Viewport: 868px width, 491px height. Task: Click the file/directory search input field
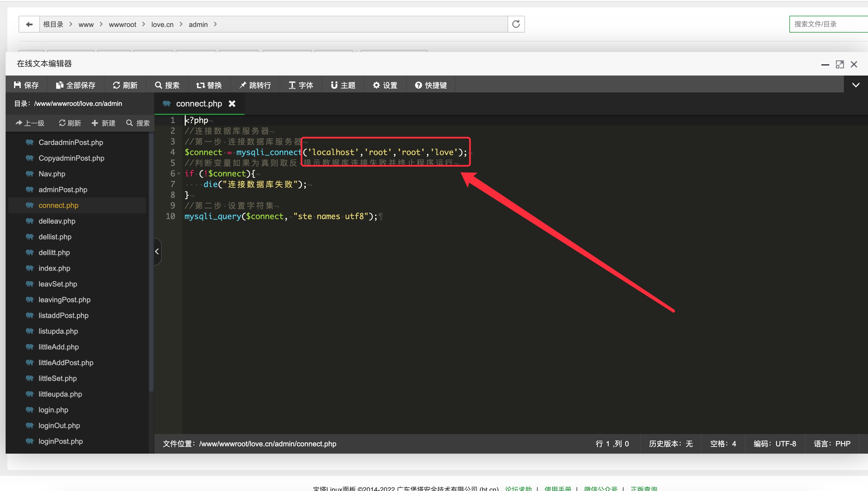(828, 24)
